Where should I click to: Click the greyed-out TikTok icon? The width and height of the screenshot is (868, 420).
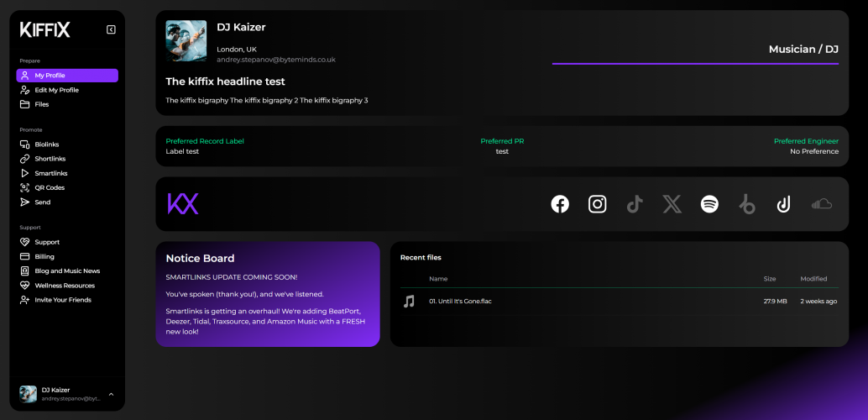[635, 204]
